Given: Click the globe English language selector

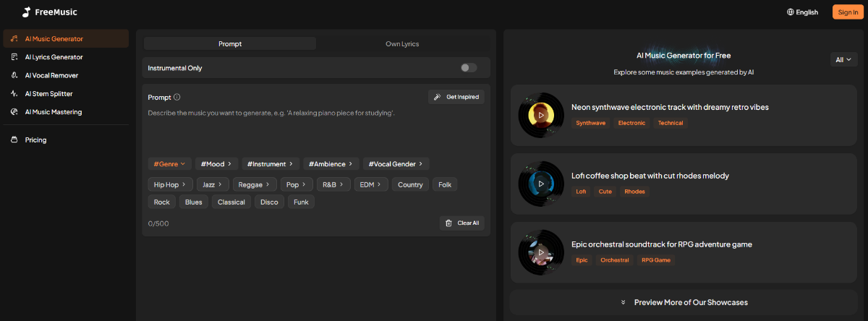Looking at the screenshot, I should (802, 12).
